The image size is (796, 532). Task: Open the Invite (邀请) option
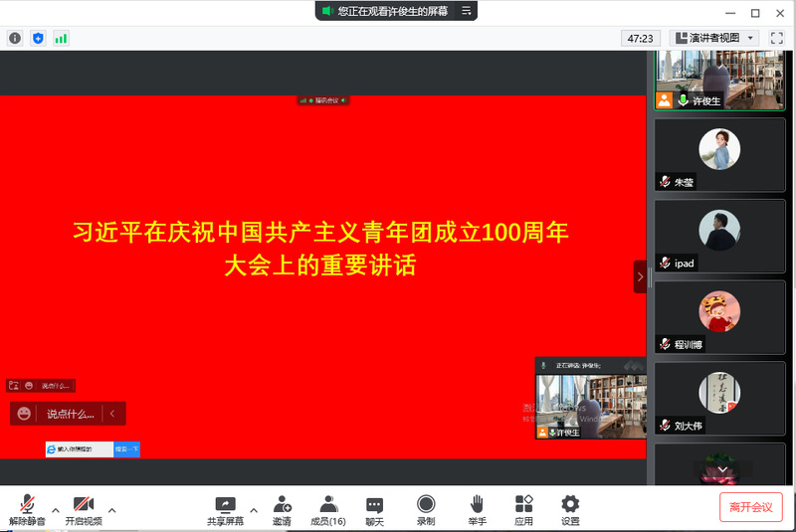coord(282,510)
